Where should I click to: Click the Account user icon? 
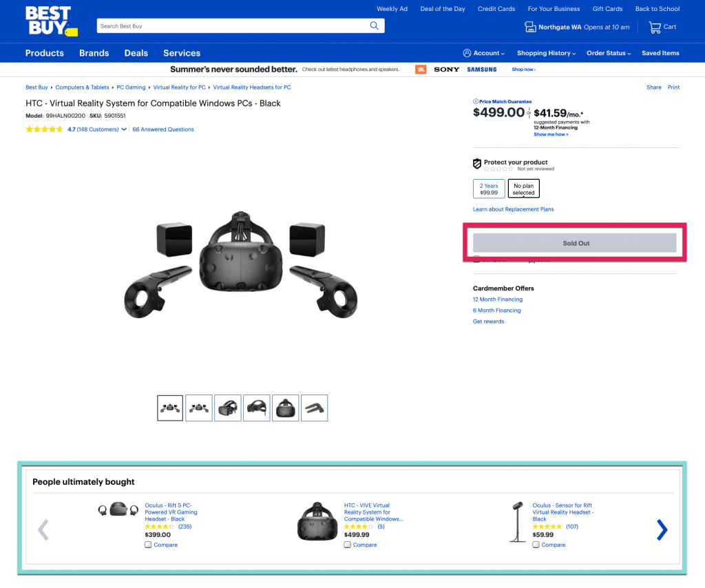(467, 53)
